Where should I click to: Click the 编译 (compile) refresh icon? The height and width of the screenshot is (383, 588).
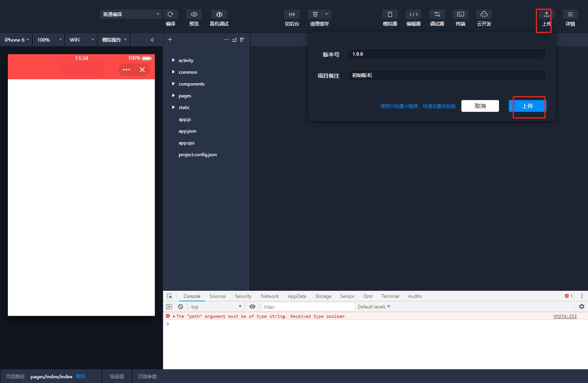click(x=171, y=15)
